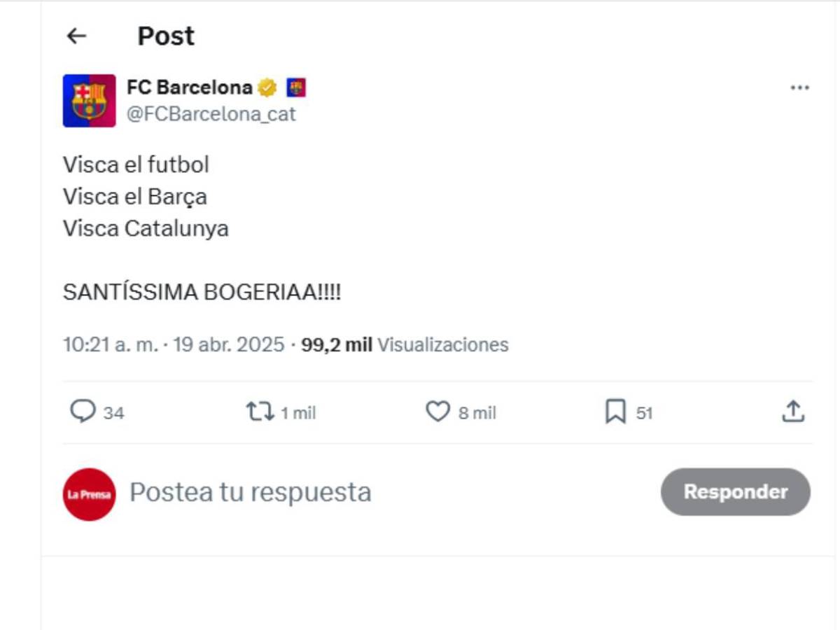Select the Post header tab
The image size is (840, 630).
click(x=165, y=35)
